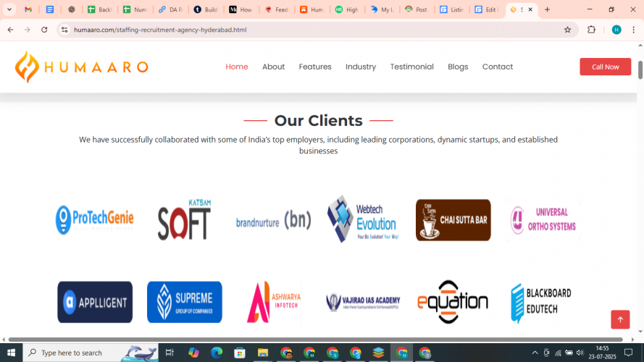Image resolution: width=644 pixels, height=362 pixels.
Task: Open the About navigation link
Action: coord(274,67)
